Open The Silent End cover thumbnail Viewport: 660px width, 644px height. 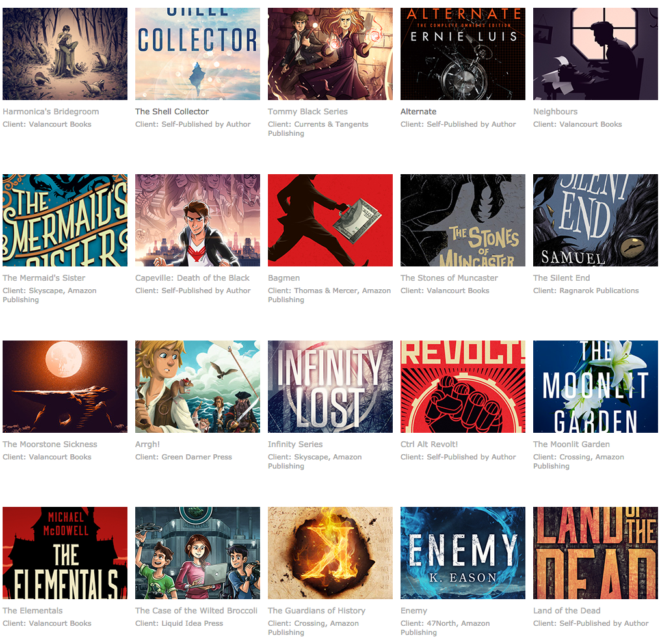click(595, 220)
